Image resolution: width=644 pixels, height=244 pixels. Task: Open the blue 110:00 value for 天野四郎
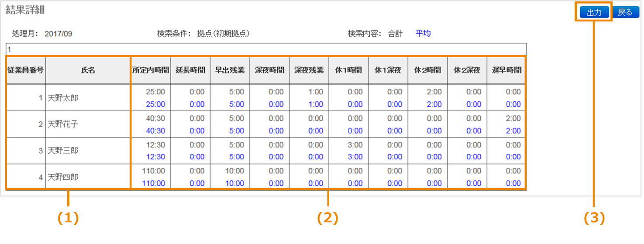click(153, 183)
